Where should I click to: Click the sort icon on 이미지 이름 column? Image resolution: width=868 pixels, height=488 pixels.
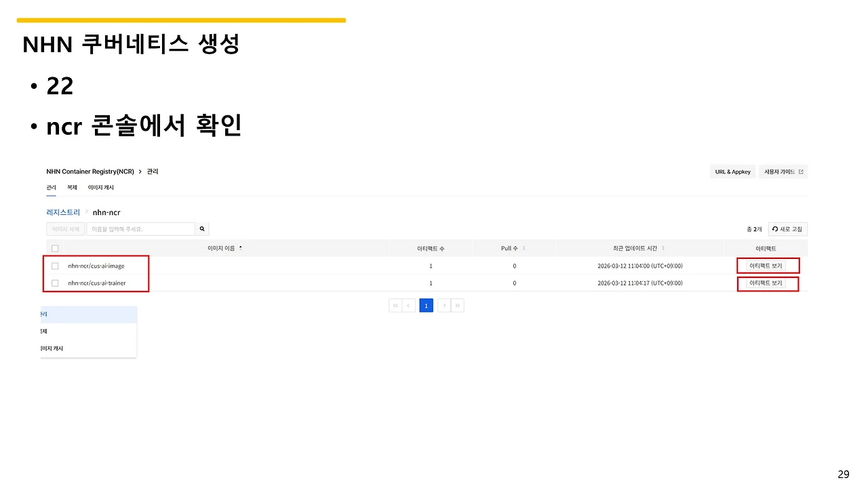click(x=241, y=248)
